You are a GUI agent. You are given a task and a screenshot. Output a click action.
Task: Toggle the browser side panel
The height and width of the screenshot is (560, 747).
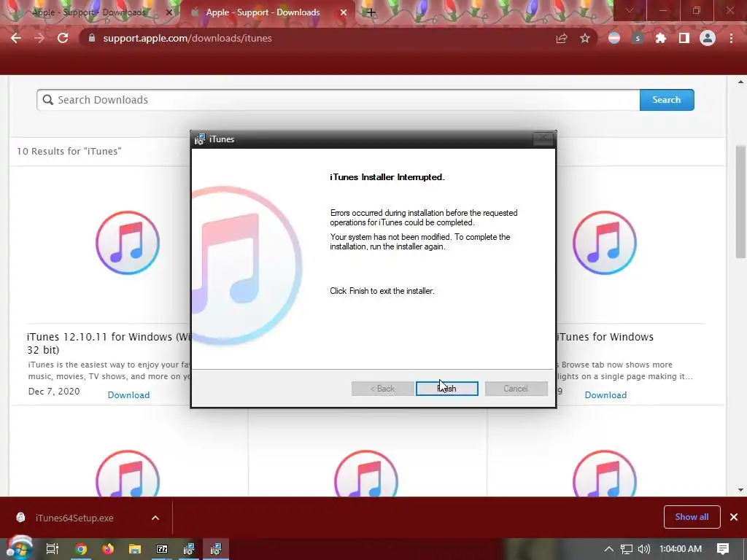click(x=684, y=38)
